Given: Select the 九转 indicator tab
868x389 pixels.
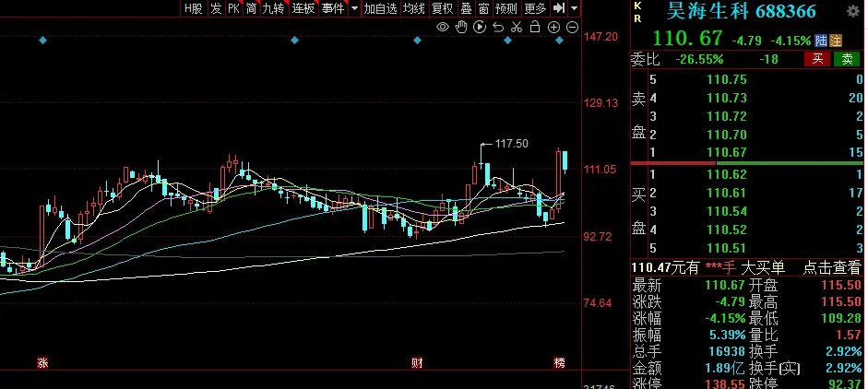Looking at the screenshot, I should point(273,8).
